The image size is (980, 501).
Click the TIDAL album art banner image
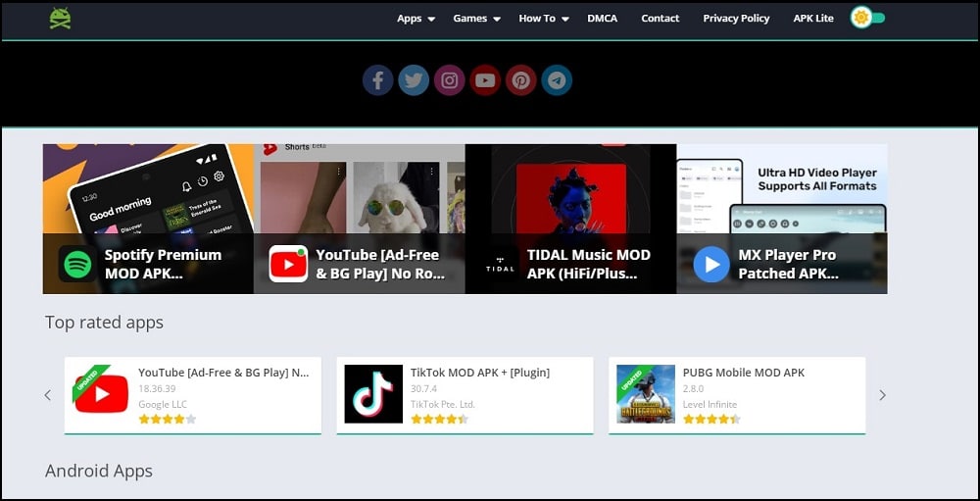click(x=570, y=189)
